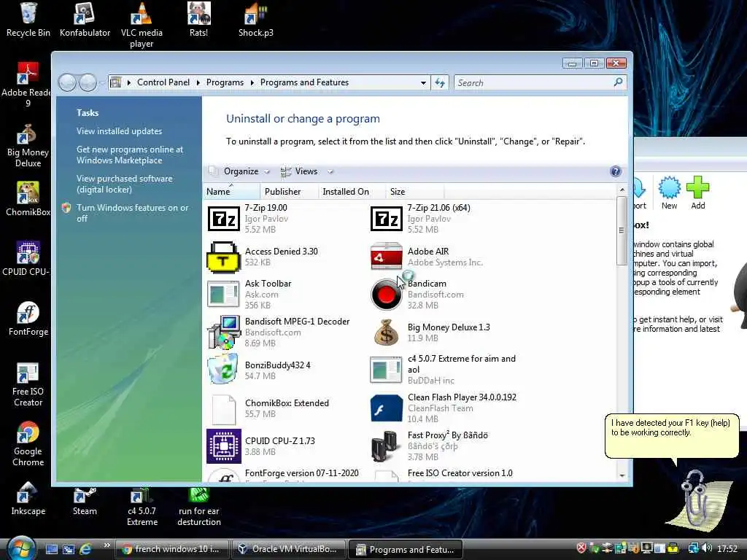Open View installed updates link

[119, 131]
